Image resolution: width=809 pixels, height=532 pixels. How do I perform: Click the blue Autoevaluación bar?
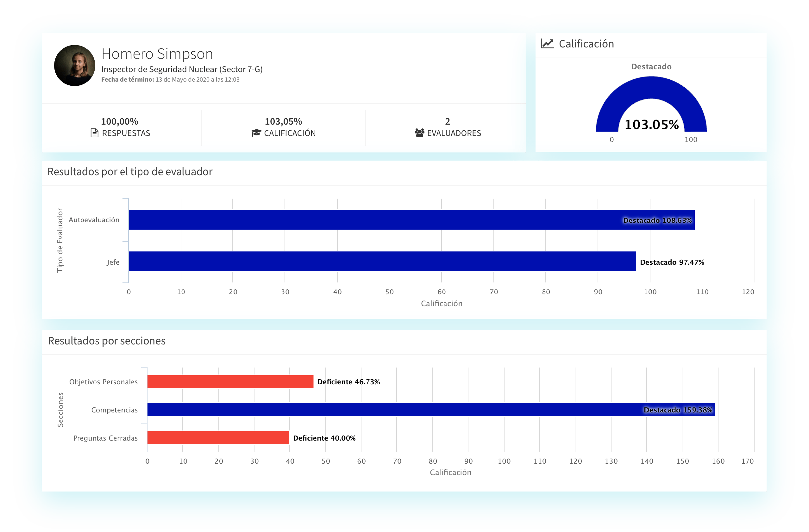[x=374, y=220]
